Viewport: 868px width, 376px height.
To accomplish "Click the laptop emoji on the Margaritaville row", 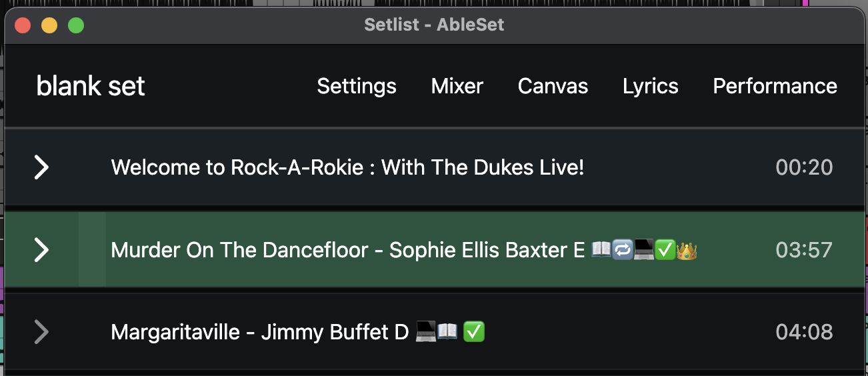I will 426,332.
